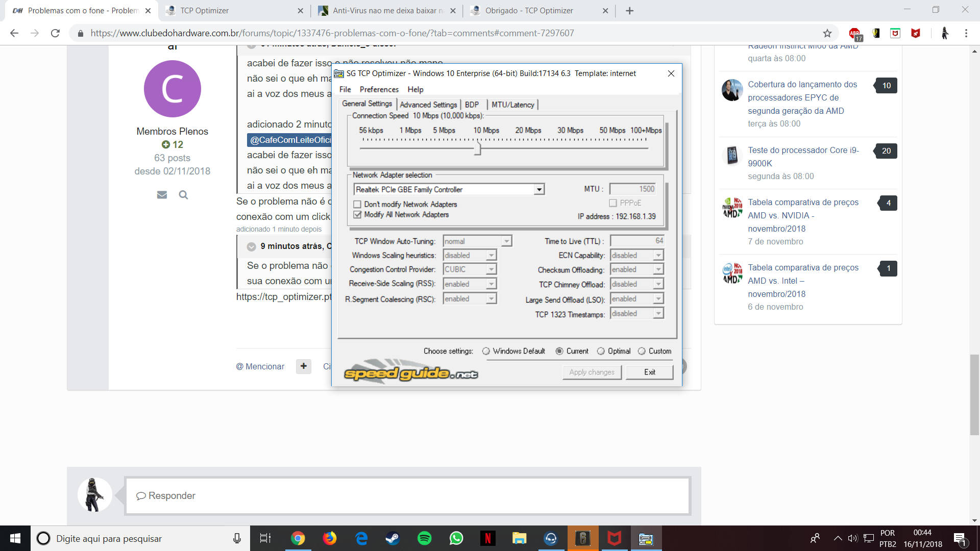Adjust the Connection Speed slider handle
Viewport: 980px width, 551px height.
(478, 148)
